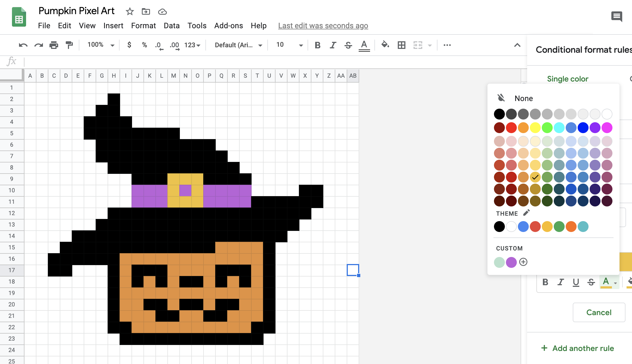Open the Data menu
The image size is (632, 364).
point(172,26)
